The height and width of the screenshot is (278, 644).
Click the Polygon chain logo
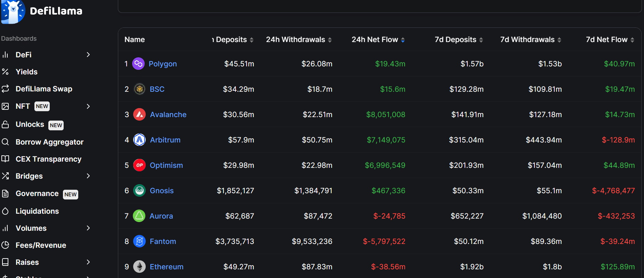click(x=138, y=64)
